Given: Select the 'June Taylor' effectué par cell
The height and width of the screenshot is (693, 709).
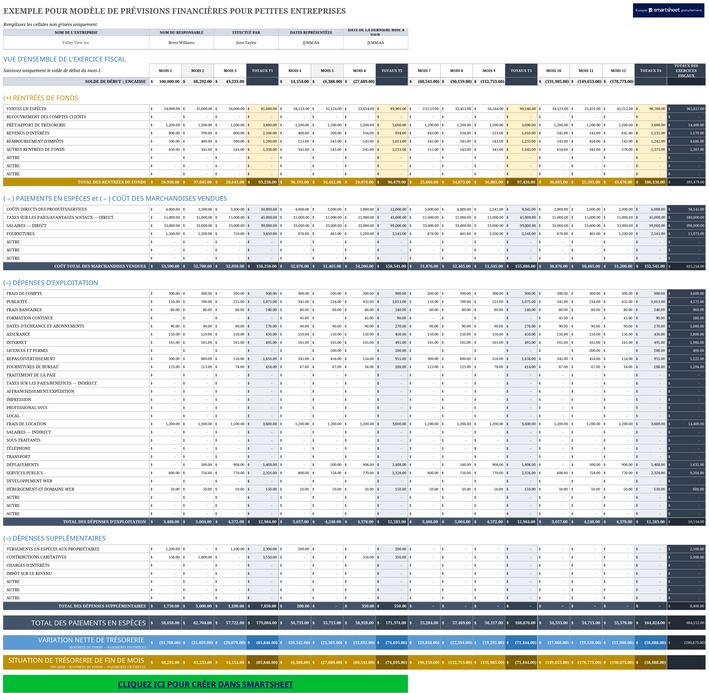Looking at the screenshot, I should 246,42.
